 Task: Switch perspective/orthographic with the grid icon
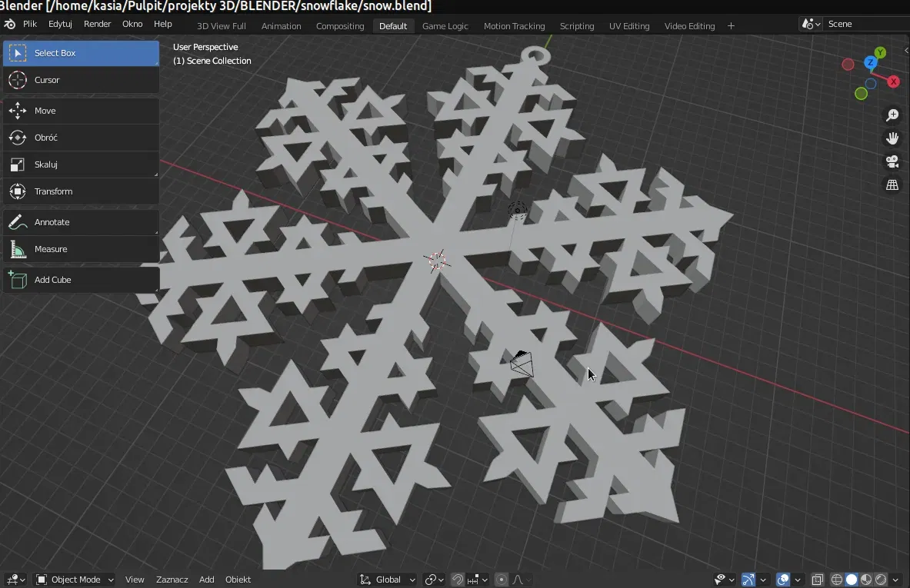click(x=892, y=185)
